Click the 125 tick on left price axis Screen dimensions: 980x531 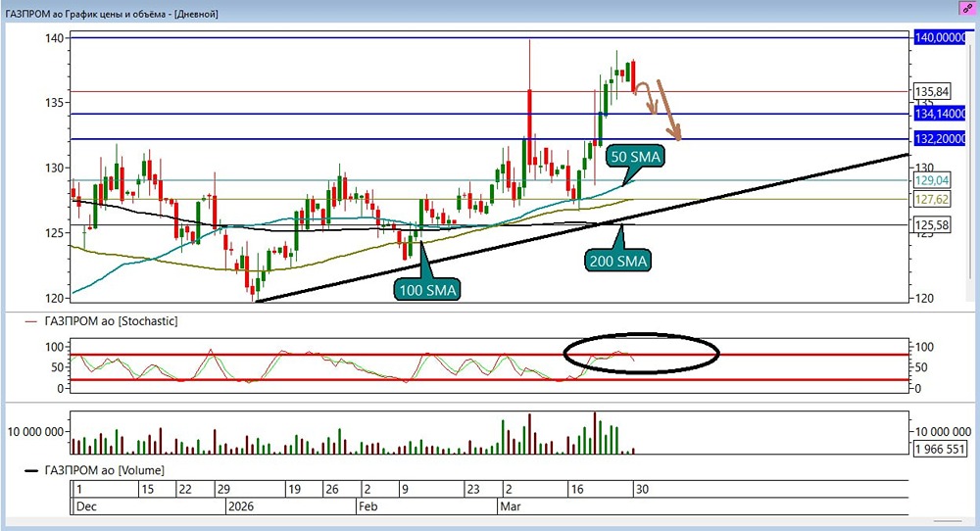pyautogui.click(x=54, y=233)
